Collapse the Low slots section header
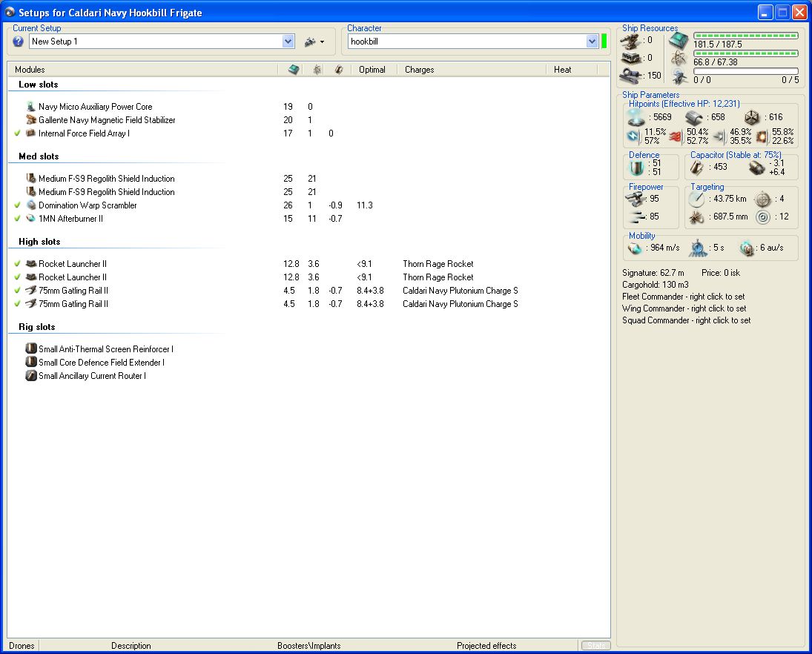 (x=39, y=85)
